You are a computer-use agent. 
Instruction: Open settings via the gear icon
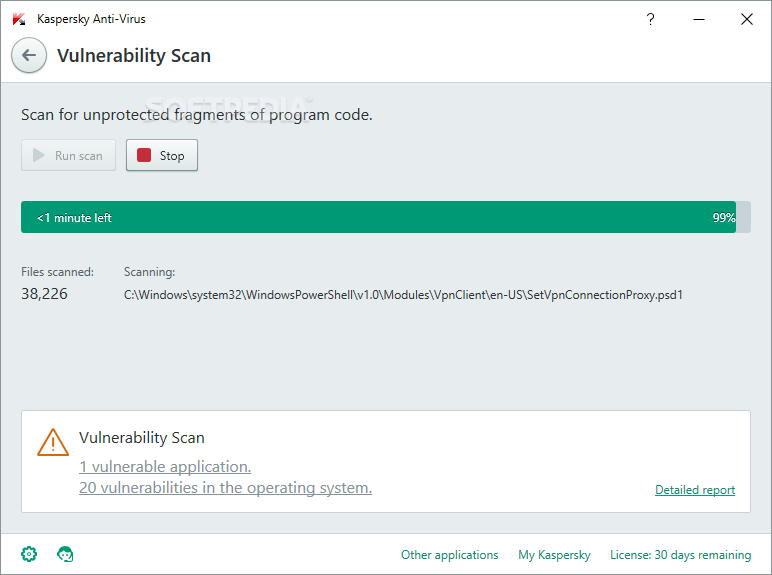[x=29, y=554]
